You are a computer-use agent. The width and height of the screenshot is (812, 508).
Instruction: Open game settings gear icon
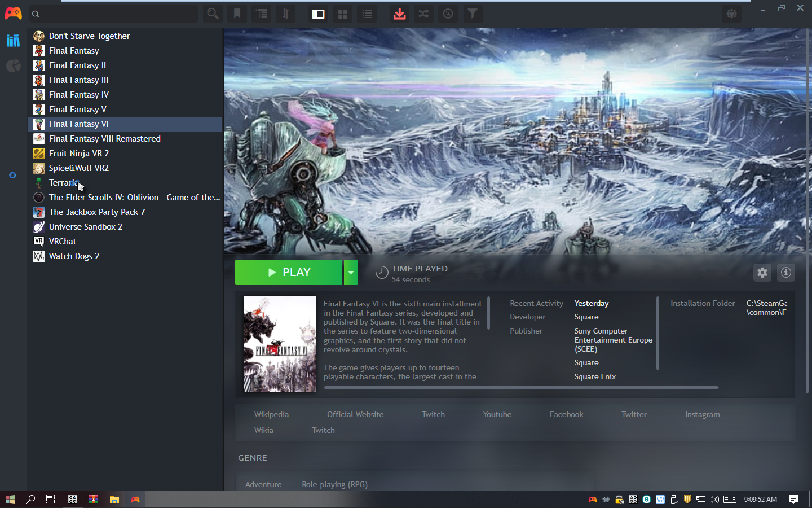click(x=762, y=273)
